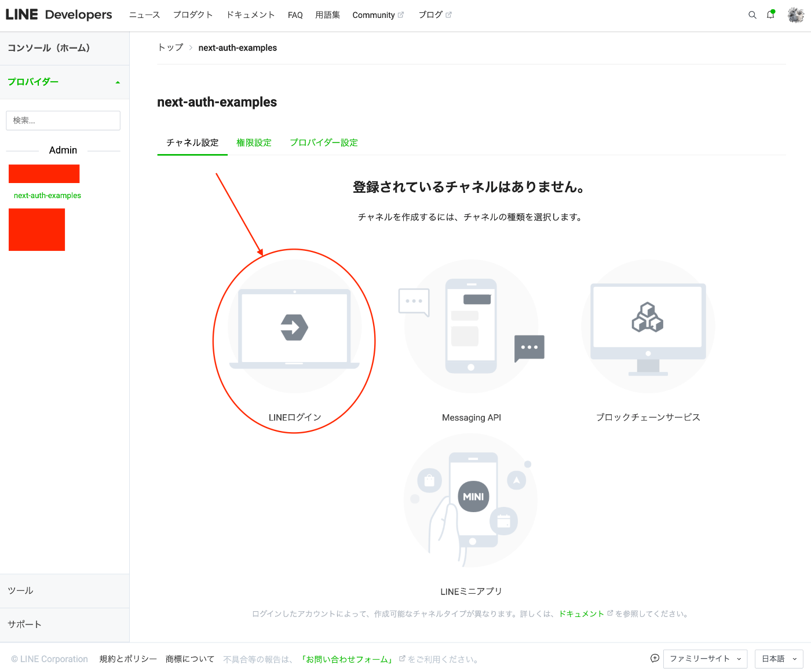This screenshot has width=811, height=672.
Task: Expand the ツール sidebar section
Action: [64, 591]
